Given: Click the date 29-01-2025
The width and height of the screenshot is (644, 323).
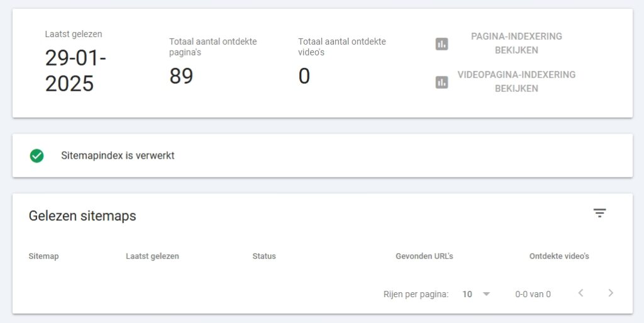Looking at the screenshot, I should point(75,71).
